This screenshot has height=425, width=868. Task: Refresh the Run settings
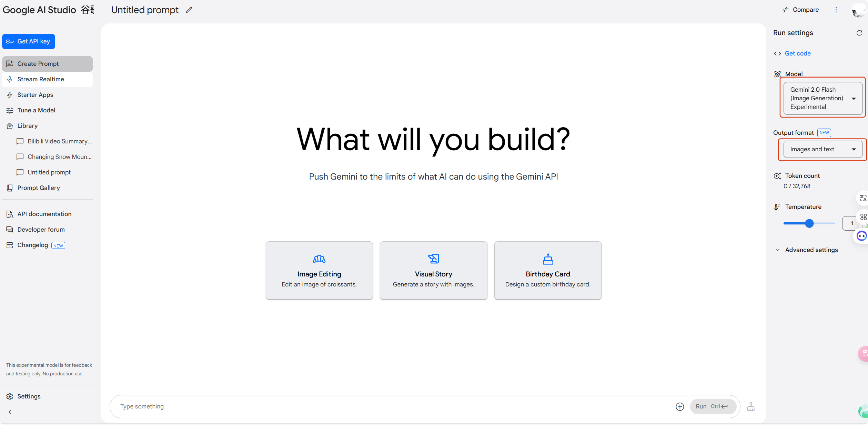(x=859, y=33)
